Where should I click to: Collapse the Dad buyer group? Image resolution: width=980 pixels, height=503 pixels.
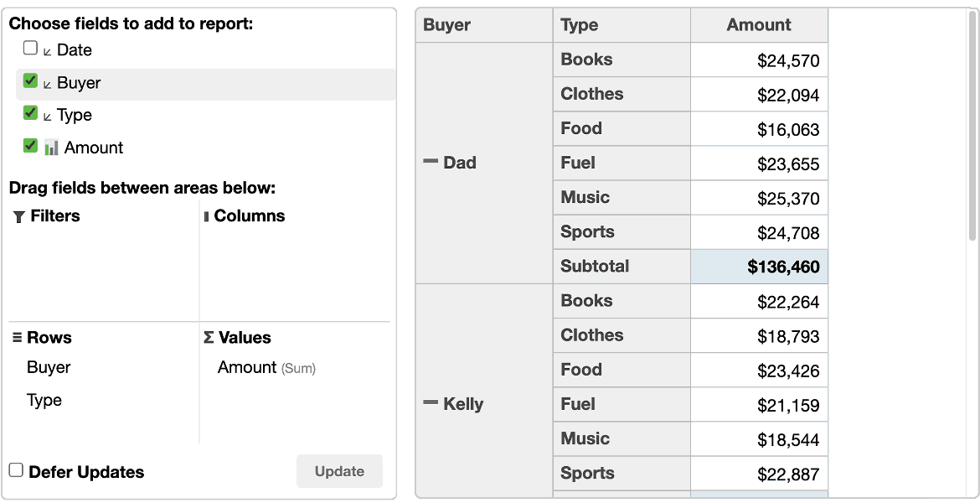430,162
